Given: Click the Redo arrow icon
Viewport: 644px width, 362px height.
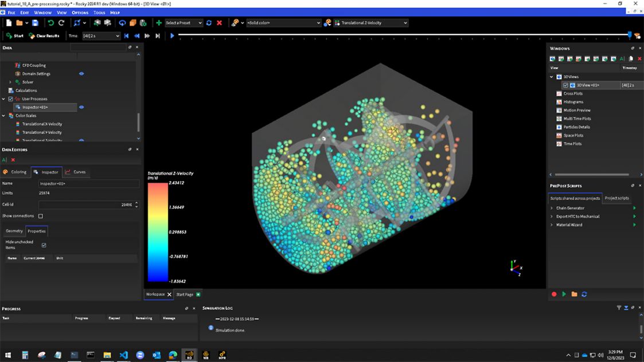Looking at the screenshot, I should coord(61,23).
